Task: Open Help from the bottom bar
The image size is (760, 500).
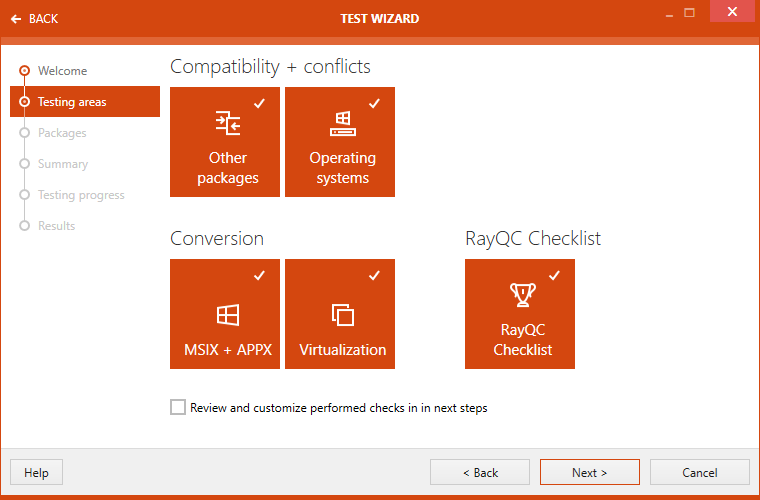Action: pos(36,472)
